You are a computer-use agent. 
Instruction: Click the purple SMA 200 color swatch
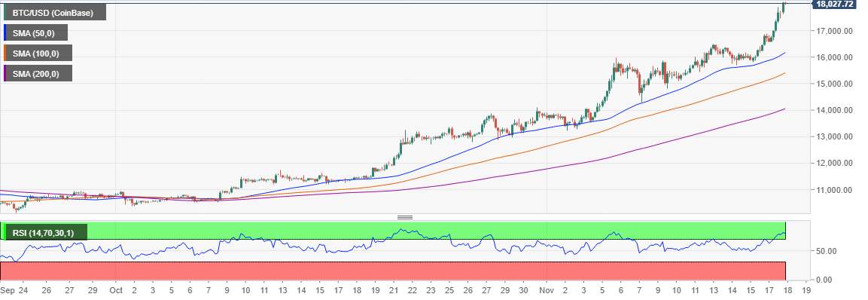(x=5, y=73)
